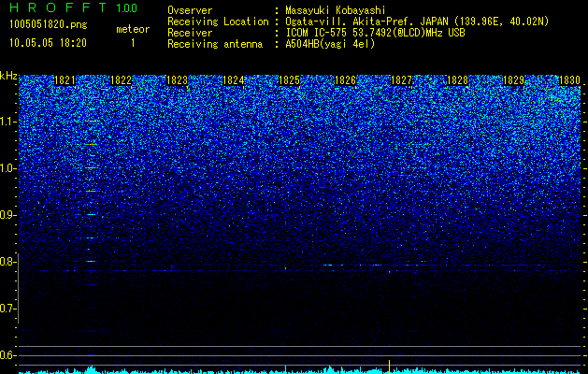This screenshot has height=374, width=588.
Task: Click the 1.1 kHz axis label
Action: coord(7,122)
